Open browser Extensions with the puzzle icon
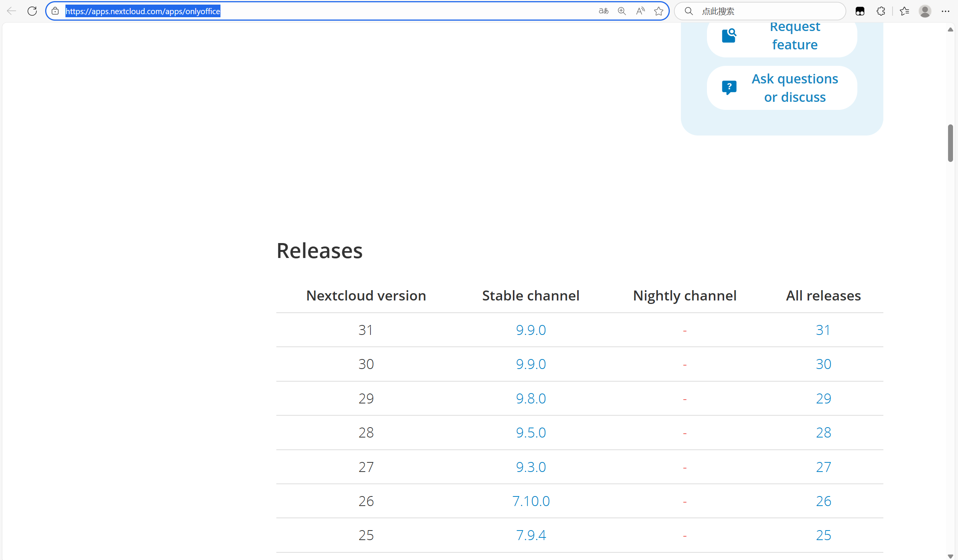Screen dimensions: 958x560 (881, 11)
